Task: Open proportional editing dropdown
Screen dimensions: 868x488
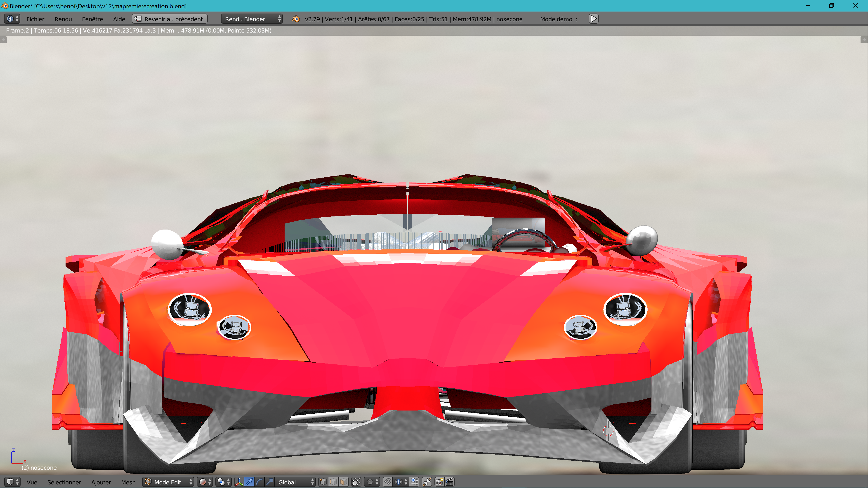Action: pyautogui.click(x=372, y=482)
